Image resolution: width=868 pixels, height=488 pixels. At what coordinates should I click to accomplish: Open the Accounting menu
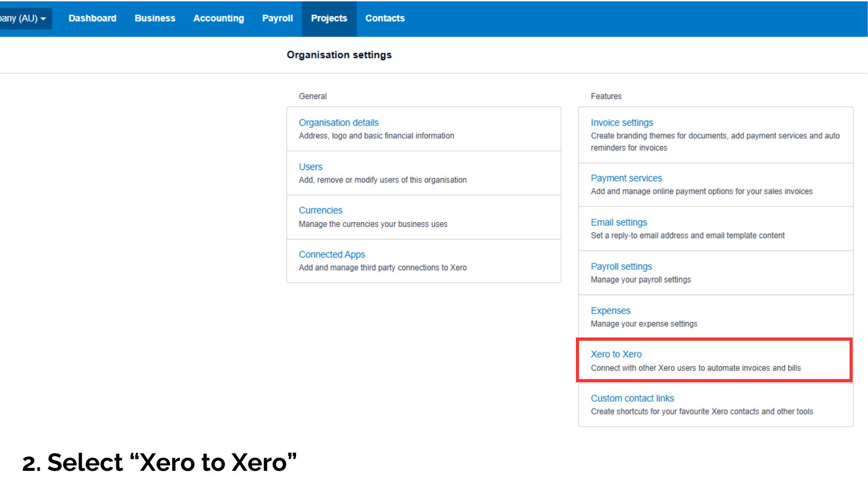tap(218, 19)
